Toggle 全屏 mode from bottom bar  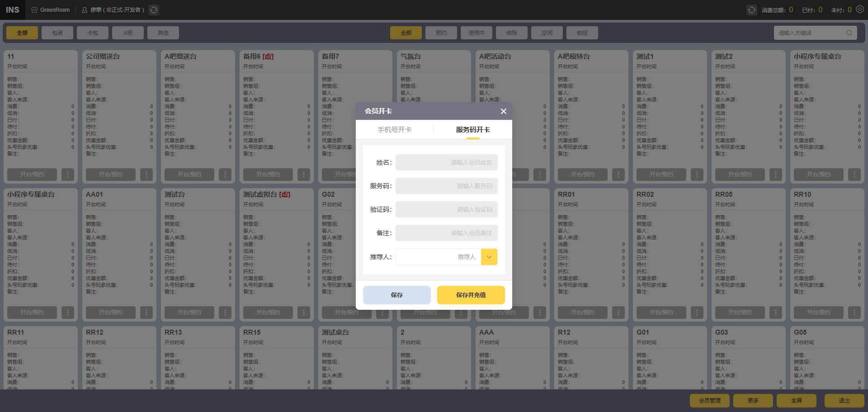797,401
